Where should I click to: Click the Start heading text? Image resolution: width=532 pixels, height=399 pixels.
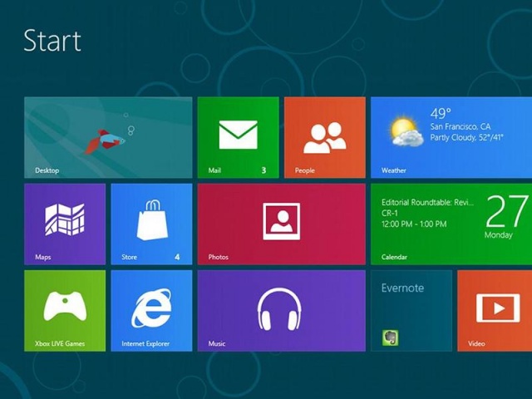(52, 40)
